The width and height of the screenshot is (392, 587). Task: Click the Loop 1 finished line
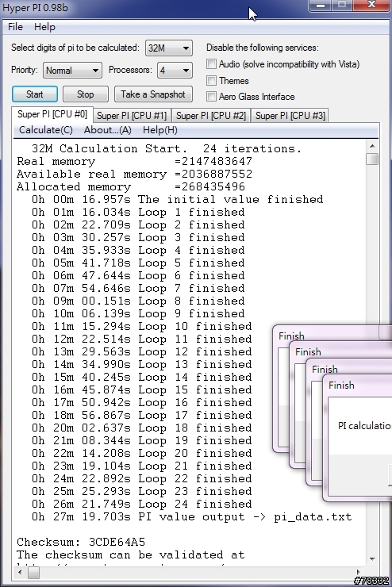click(138, 213)
